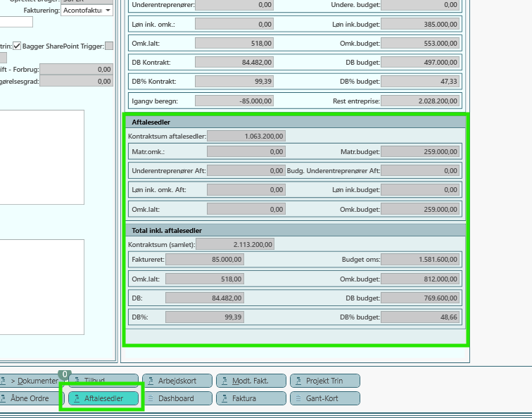Open the Aftalesedler button
The image size is (532, 418).
click(x=103, y=398)
